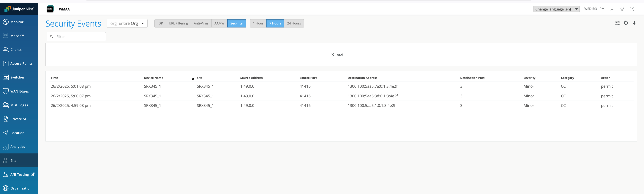This screenshot has width=644, height=194.
Task: Go to Private 5G section
Action: 19,119
